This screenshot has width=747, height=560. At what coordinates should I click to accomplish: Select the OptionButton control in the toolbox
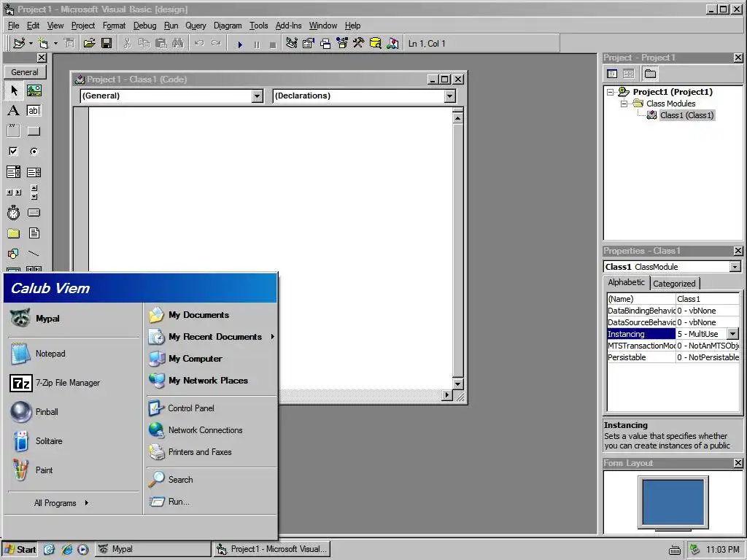coord(34,152)
